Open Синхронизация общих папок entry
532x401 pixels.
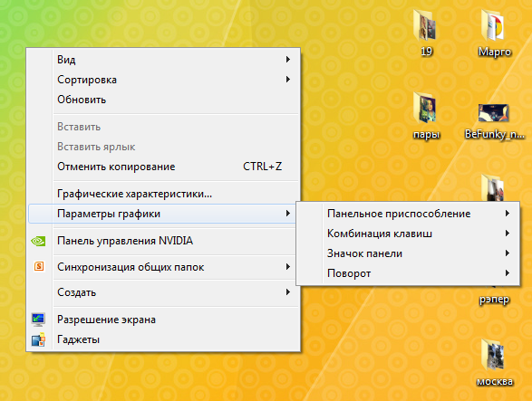pyautogui.click(x=163, y=267)
